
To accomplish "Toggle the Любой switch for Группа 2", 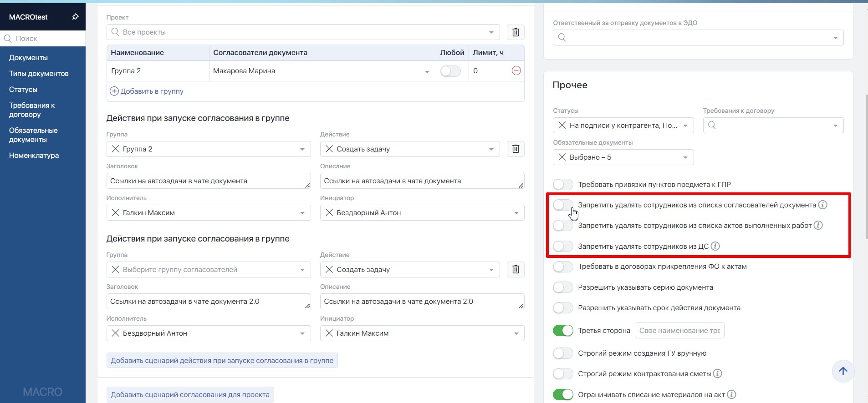I will pyautogui.click(x=450, y=71).
